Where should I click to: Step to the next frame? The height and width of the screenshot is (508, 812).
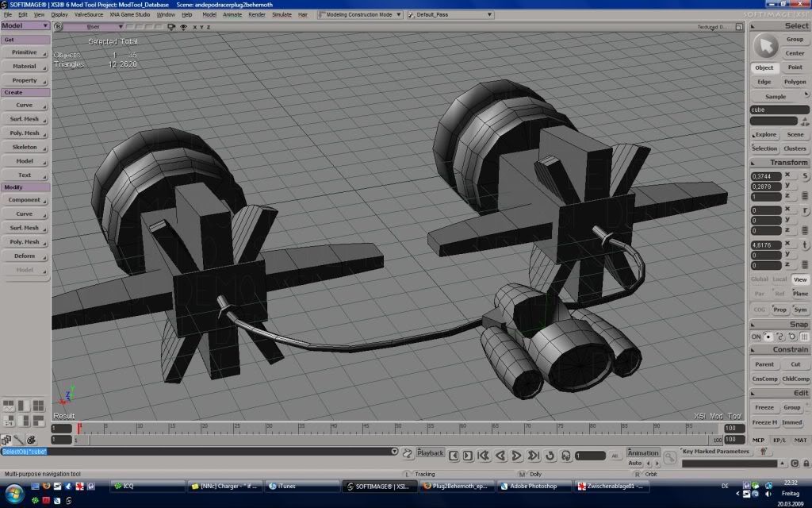(468, 456)
